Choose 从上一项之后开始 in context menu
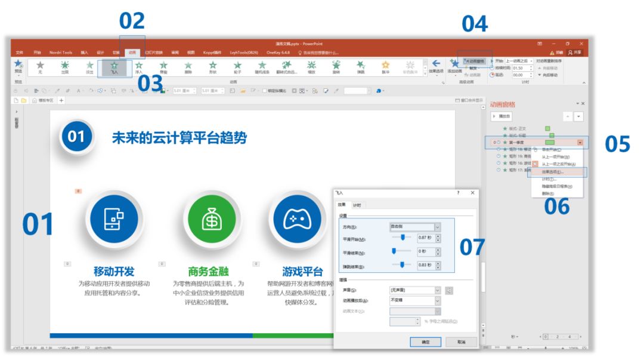Screen dimensions: 644x357 pos(558,164)
